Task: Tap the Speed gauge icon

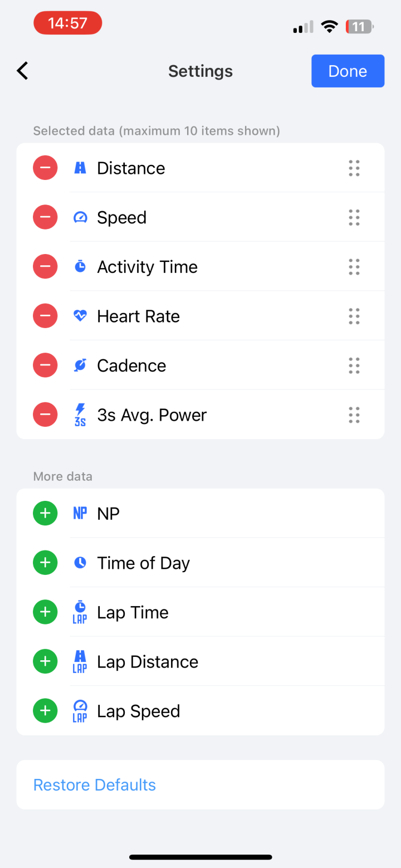Action: [80, 217]
